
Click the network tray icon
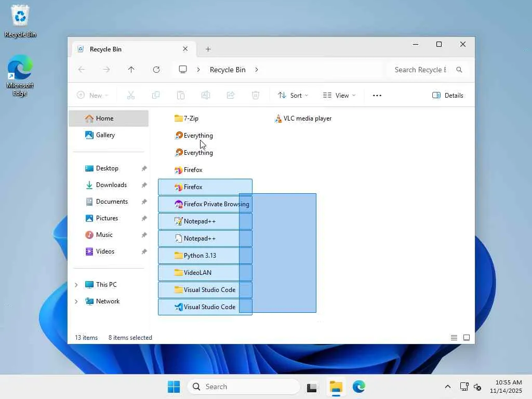coord(464,387)
